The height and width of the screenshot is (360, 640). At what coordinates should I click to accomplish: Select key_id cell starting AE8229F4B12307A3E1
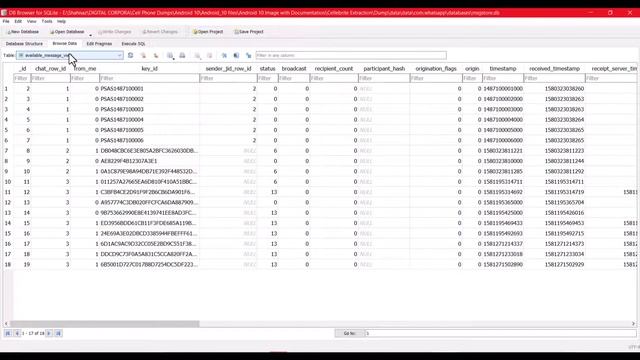point(149,161)
